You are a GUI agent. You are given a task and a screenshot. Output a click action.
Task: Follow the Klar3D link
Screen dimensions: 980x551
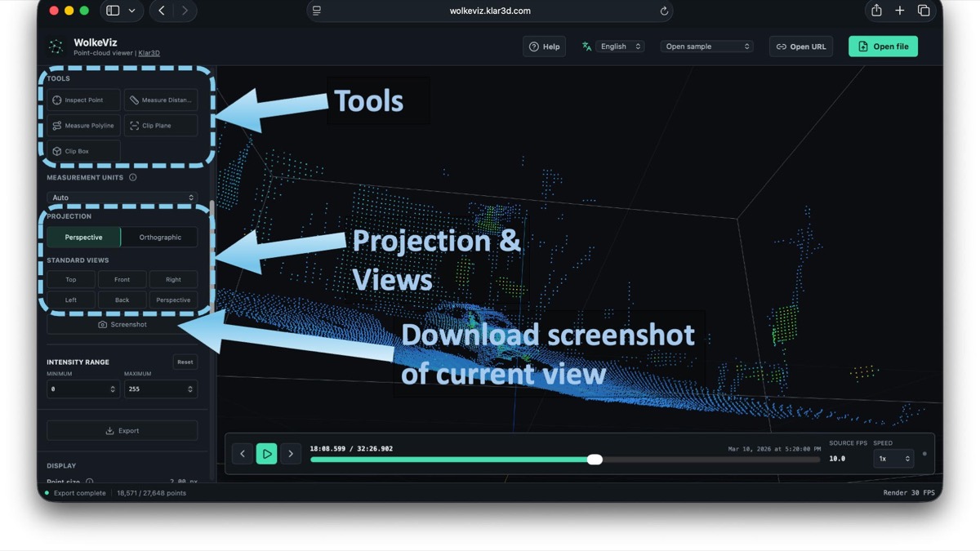point(149,53)
